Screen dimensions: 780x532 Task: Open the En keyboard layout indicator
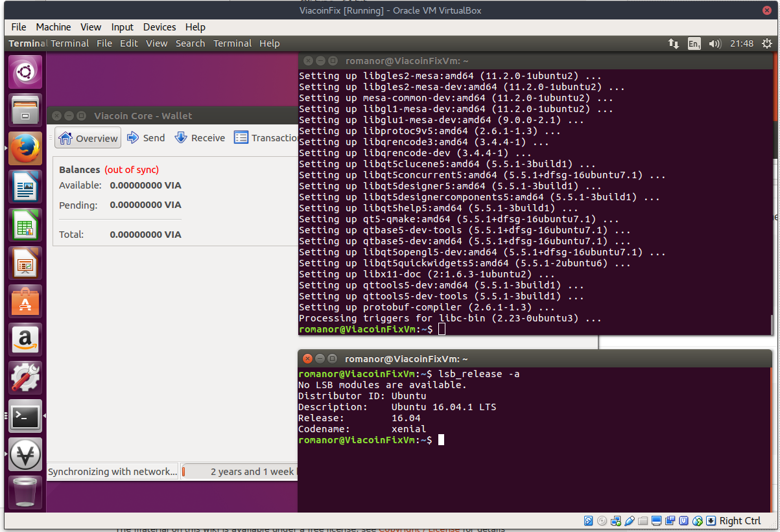694,43
